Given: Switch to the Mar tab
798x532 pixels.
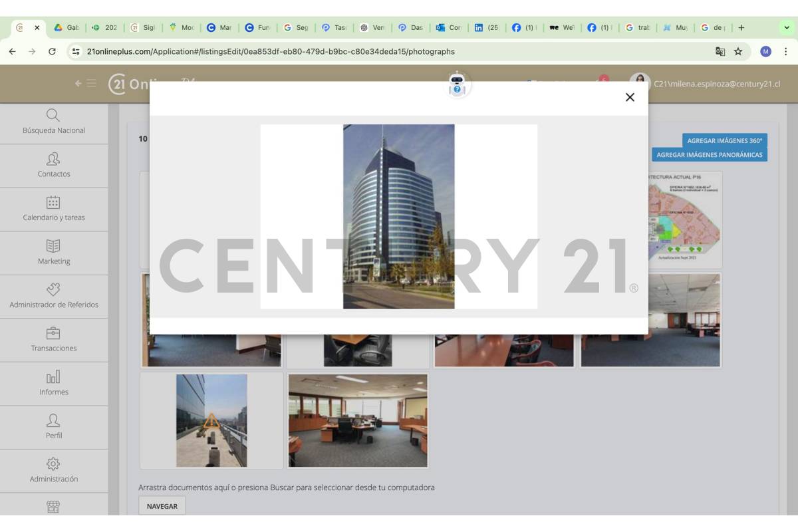Looking at the screenshot, I should click(x=219, y=28).
